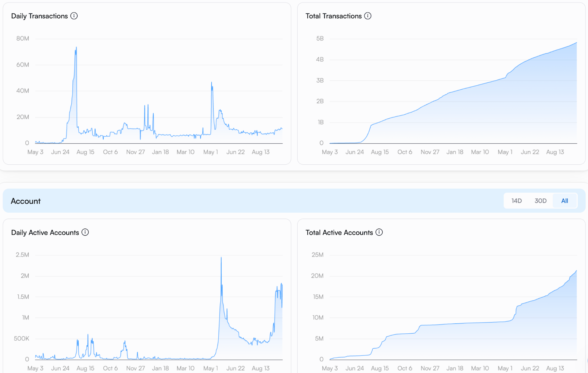
Task: Click the 10M label on Total Active Accounts axis
Action: (318, 318)
